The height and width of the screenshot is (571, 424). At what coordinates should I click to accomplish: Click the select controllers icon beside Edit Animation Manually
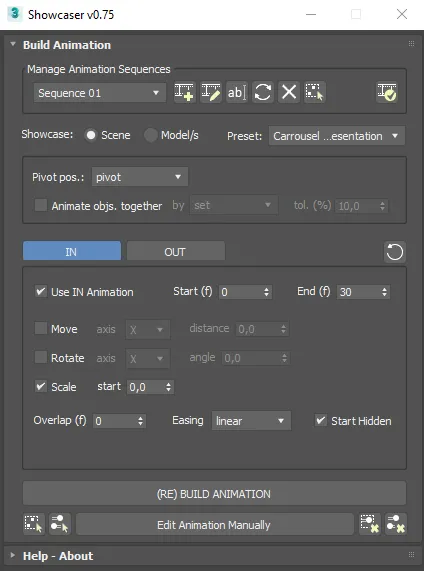(60, 524)
